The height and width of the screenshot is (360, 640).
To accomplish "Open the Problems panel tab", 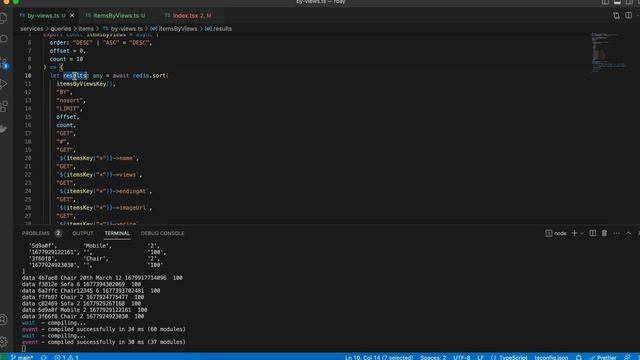I will tap(41, 233).
